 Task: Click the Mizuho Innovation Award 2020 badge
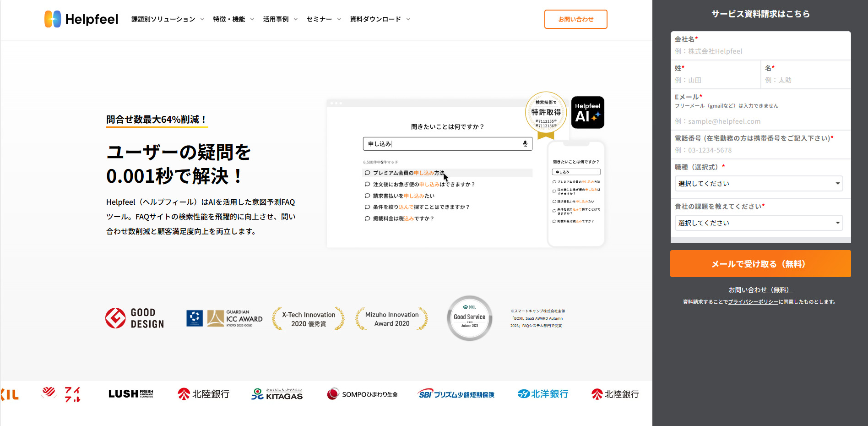392,319
